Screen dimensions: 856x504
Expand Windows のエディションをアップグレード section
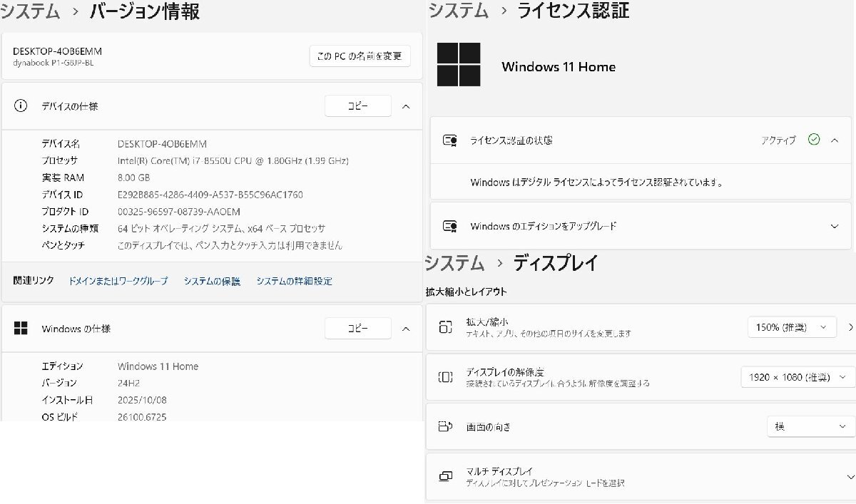click(835, 225)
